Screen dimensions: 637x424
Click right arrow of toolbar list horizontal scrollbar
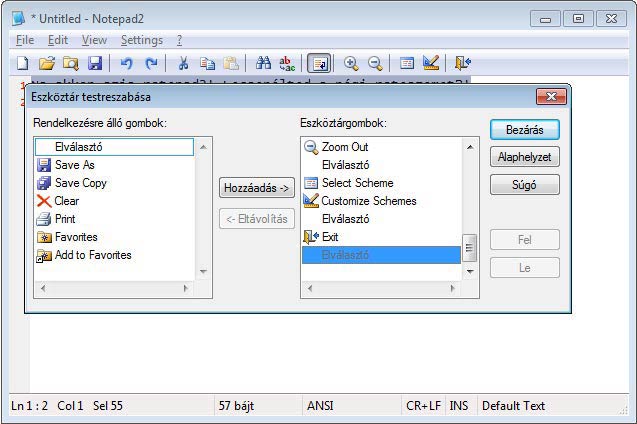[x=453, y=288]
